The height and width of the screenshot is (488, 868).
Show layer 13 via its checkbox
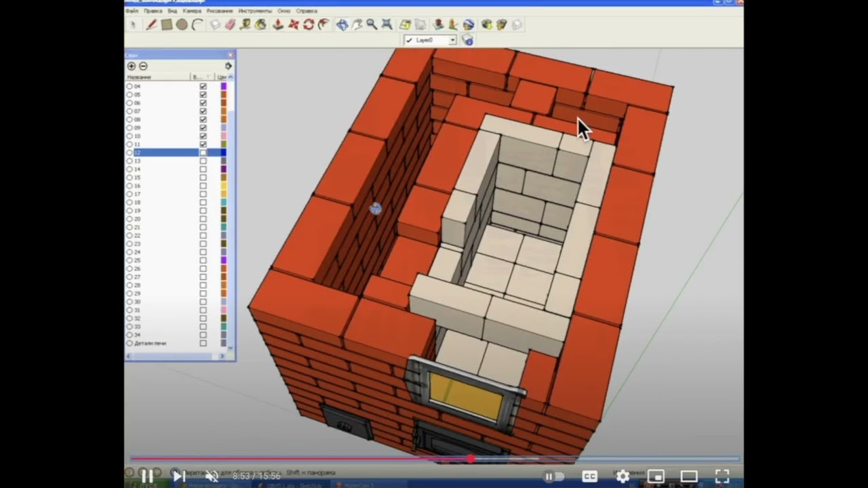click(203, 161)
